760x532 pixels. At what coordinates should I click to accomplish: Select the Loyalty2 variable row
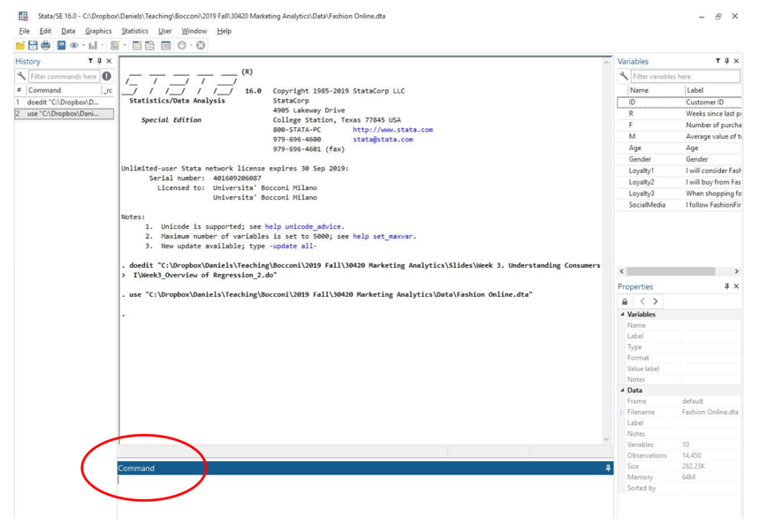pos(680,182)
